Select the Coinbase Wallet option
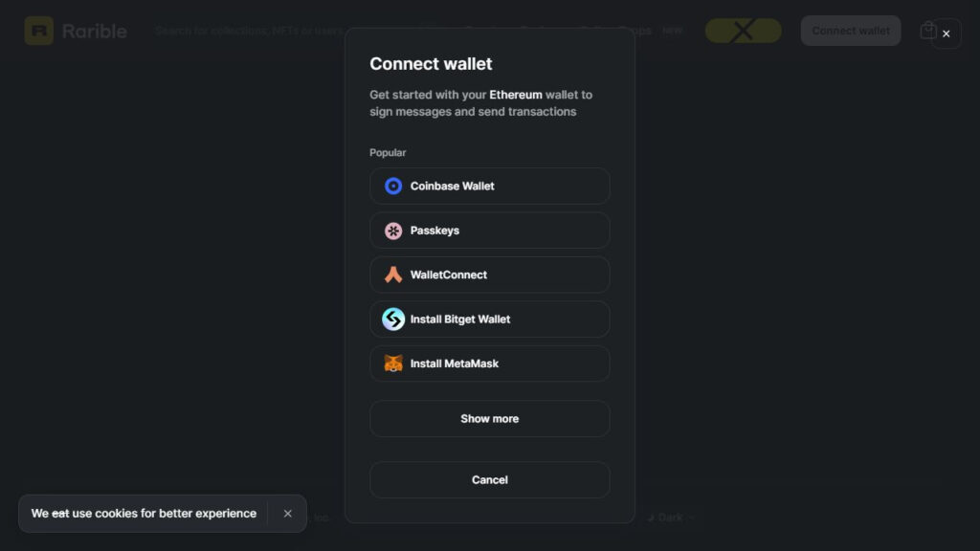 [489, 187]
